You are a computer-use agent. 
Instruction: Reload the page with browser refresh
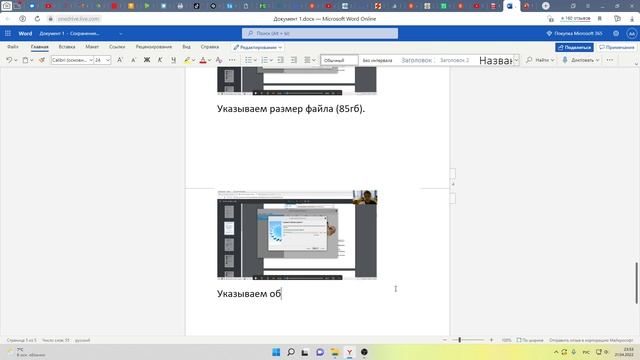tap(37, 19)
